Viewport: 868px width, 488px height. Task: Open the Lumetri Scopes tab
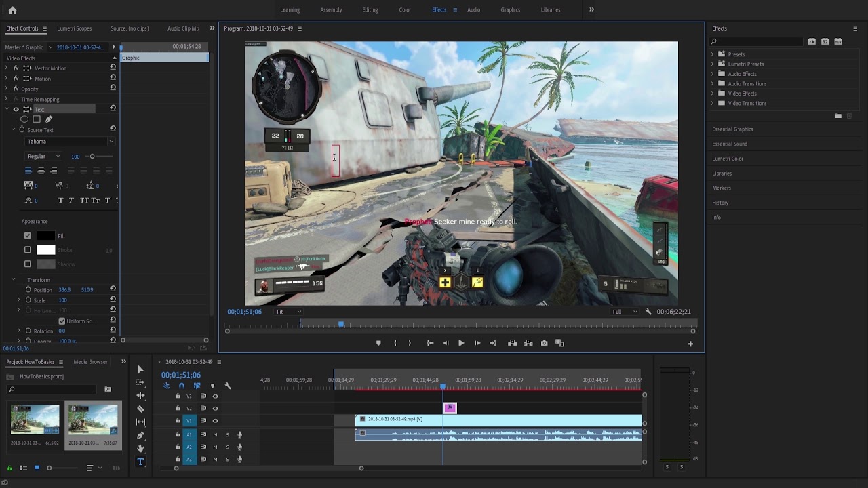[75, 28]
